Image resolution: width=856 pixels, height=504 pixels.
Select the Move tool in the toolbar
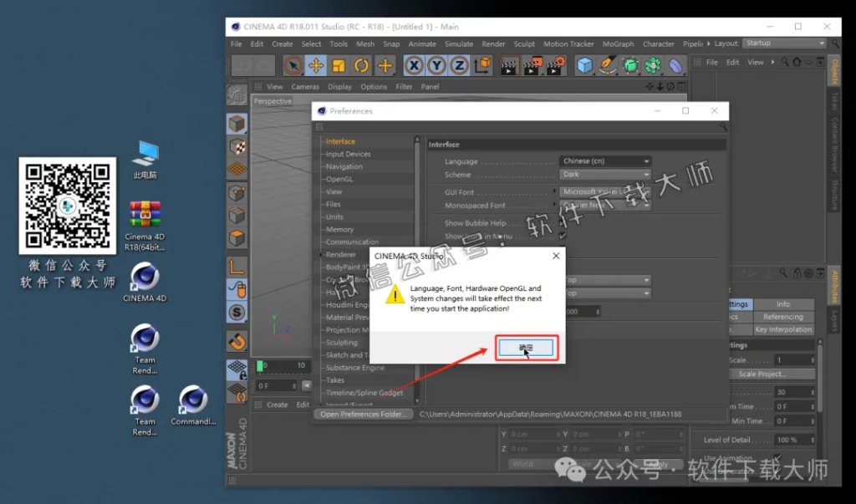pyautogui.click(x=315, y=65)
